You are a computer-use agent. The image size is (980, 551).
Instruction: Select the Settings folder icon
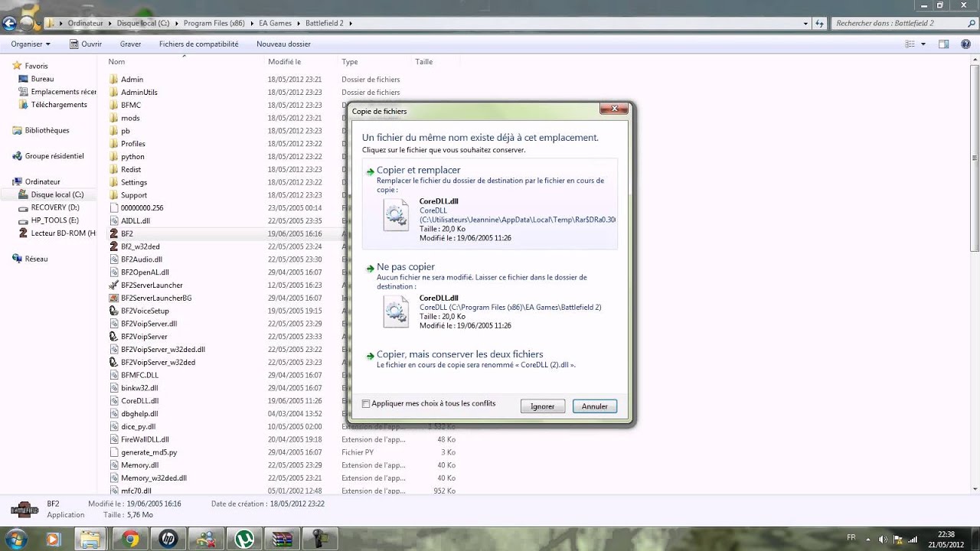[x=114, y=182]
